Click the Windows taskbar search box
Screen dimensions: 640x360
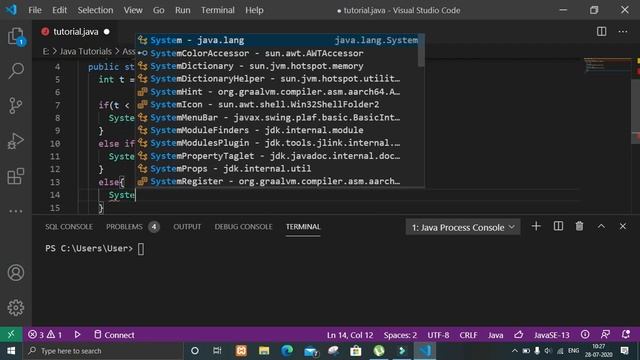tap(104, 351)
